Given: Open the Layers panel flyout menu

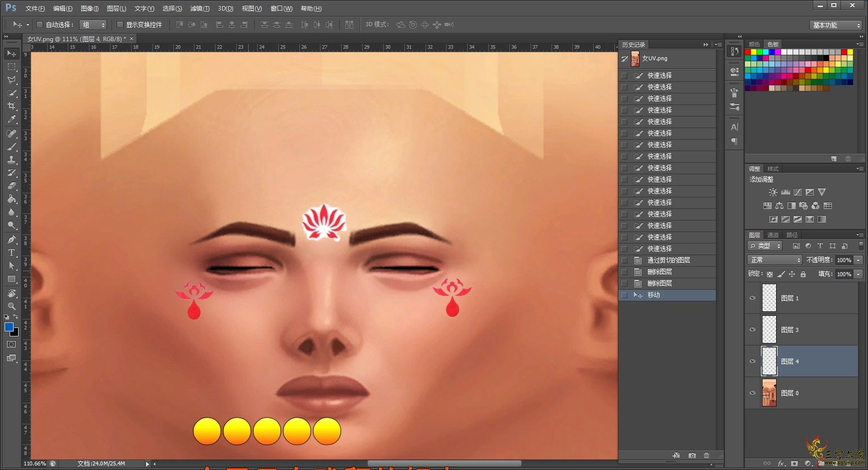Looking at the screenshot, I should (x=860, y=235).
